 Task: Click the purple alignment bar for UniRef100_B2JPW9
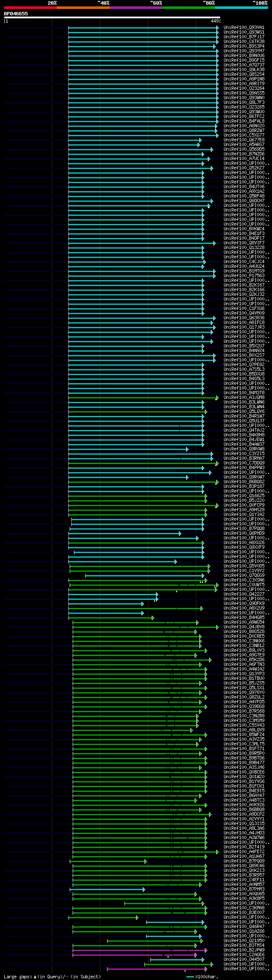tap(140, 950)
